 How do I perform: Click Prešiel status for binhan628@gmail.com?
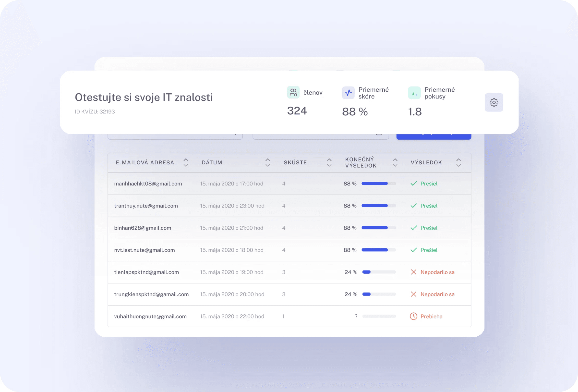429,228
